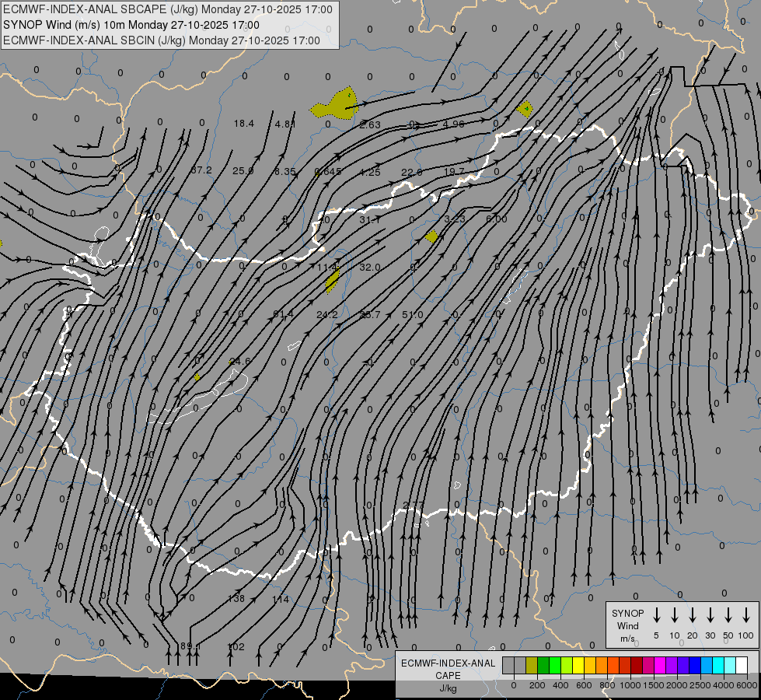Click the 2.77 value near southern border
Viewport: 761px width, 700px height.
point(414,506)
